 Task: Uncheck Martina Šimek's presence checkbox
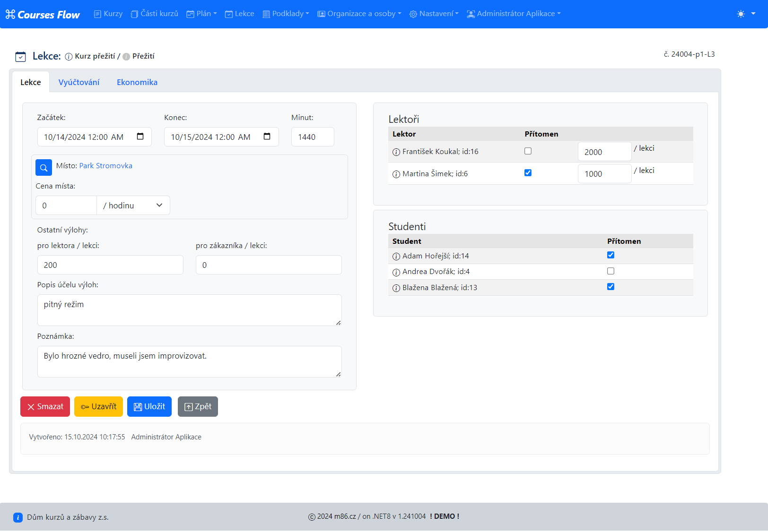528,173
